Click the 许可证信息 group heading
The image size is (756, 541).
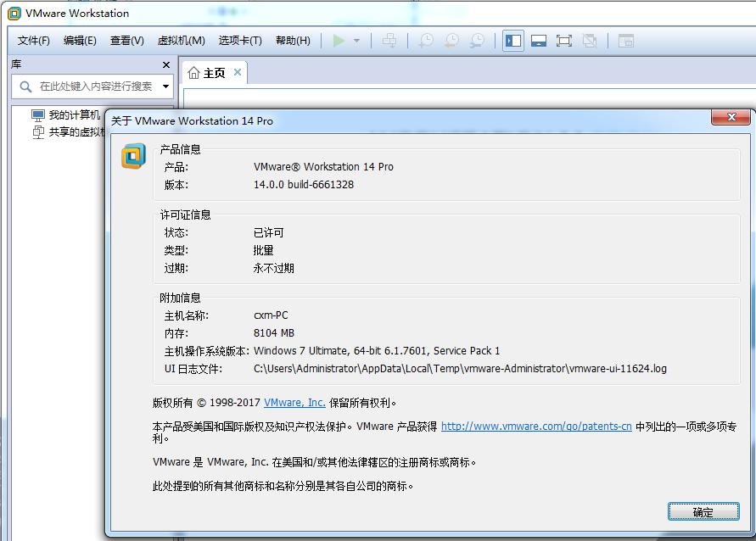click(x=186, y=215)
